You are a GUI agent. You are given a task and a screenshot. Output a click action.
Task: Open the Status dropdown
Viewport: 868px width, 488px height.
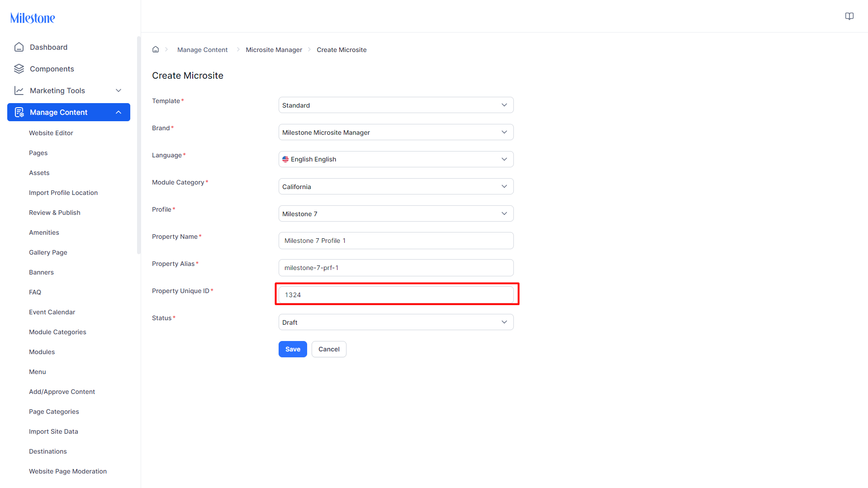click(x=396, y=322)
